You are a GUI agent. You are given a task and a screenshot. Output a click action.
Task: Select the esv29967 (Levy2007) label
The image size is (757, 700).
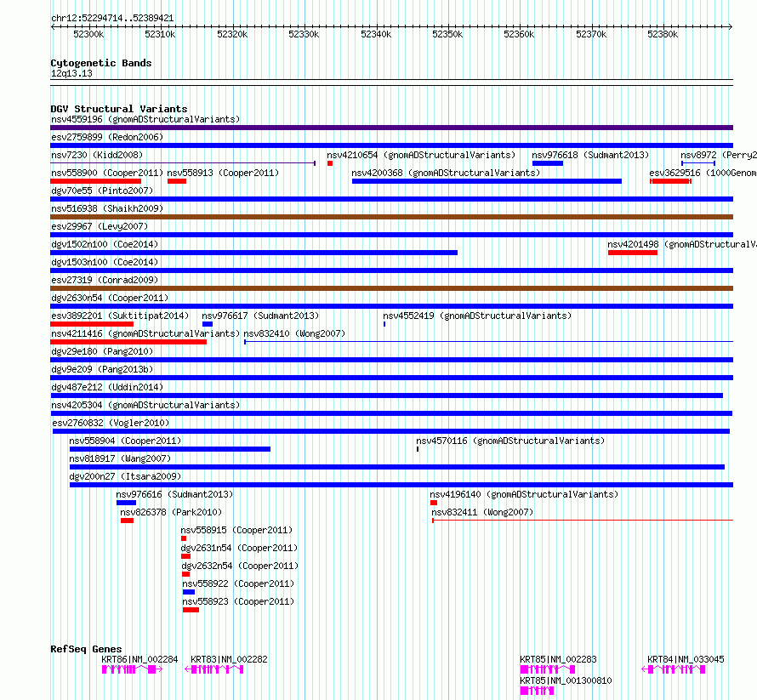point(100,226)
